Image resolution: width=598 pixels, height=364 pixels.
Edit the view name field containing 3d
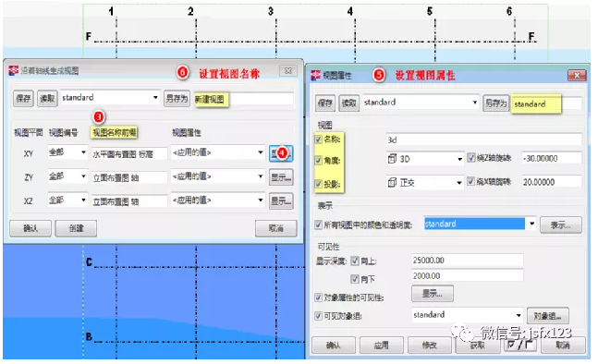484,140
